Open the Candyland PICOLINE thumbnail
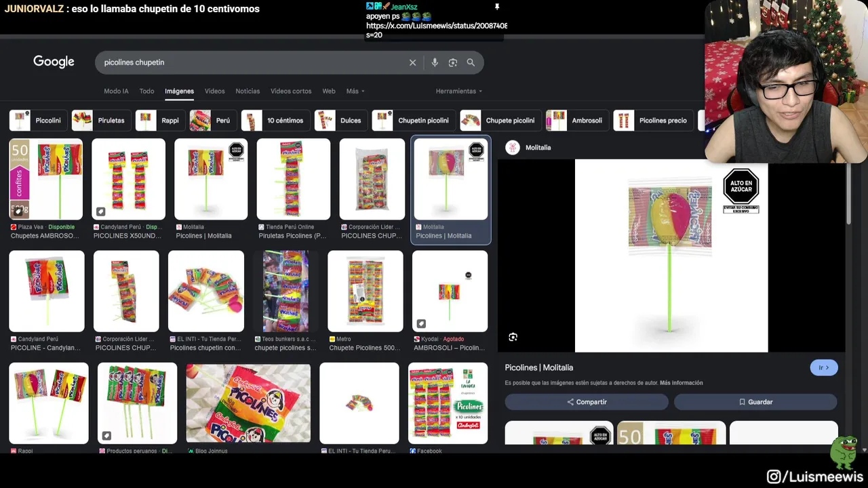Screen dimensions: 868x488 pos(47,291)
